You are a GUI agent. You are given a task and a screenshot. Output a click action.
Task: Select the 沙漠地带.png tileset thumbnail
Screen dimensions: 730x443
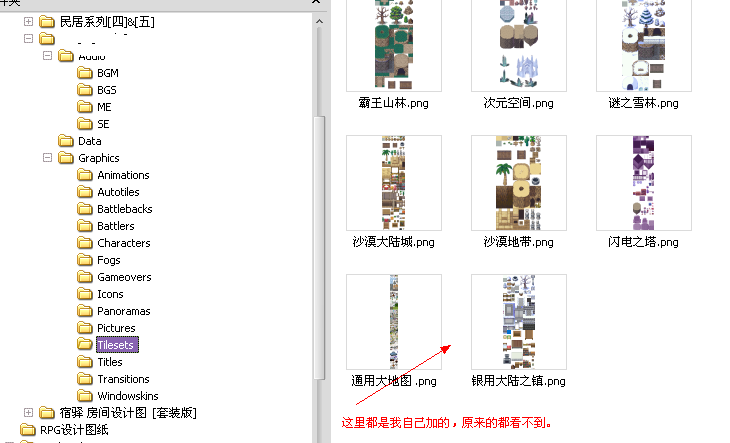(519, 183)
